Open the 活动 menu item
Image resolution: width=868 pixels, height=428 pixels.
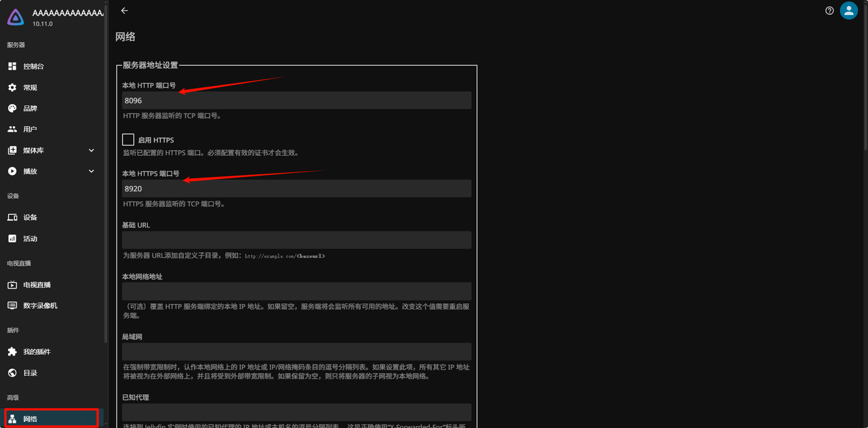tap(31, 239)
